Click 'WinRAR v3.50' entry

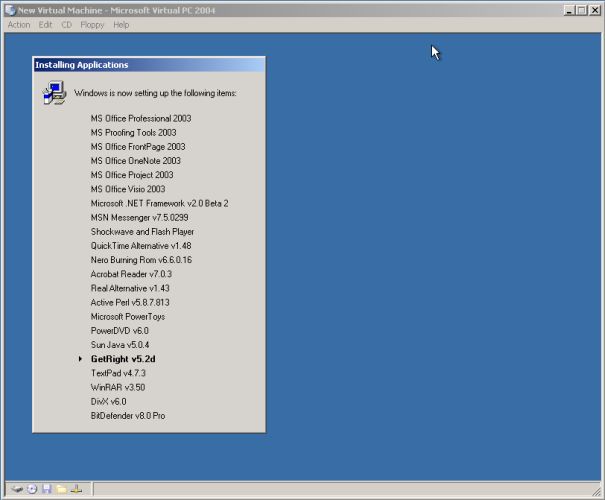(118, 387)
